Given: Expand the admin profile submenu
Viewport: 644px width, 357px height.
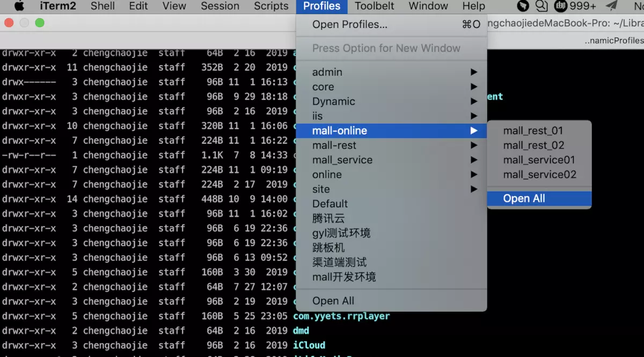Looking at the screenshot, I should pyautogui.click(x=391, y=72).
